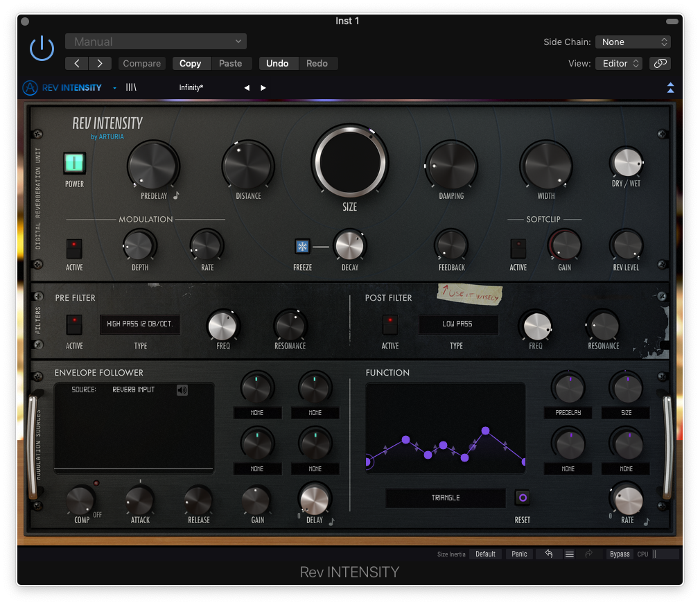This screenshot has height=605, width=700.
Task: Collapse advanced panel with the double up arrows
Action: point(670,87)
